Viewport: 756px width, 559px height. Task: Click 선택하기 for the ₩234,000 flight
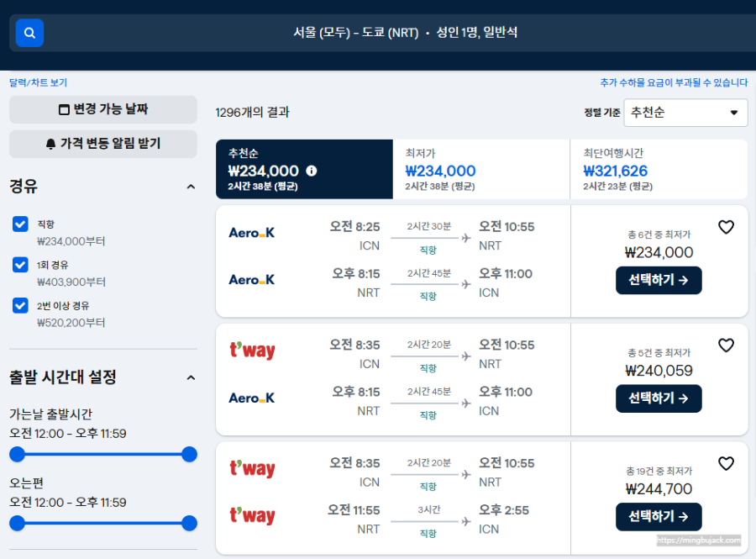coord(659,280)
